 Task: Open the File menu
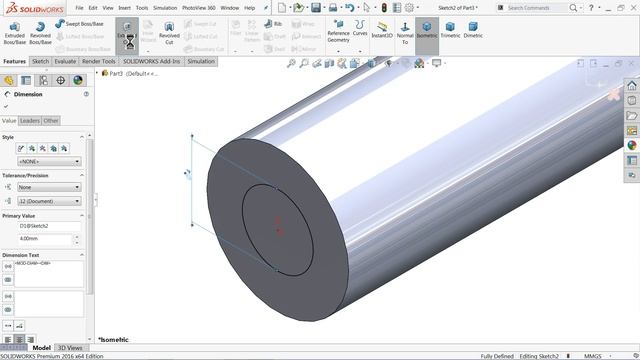[79, 8]
